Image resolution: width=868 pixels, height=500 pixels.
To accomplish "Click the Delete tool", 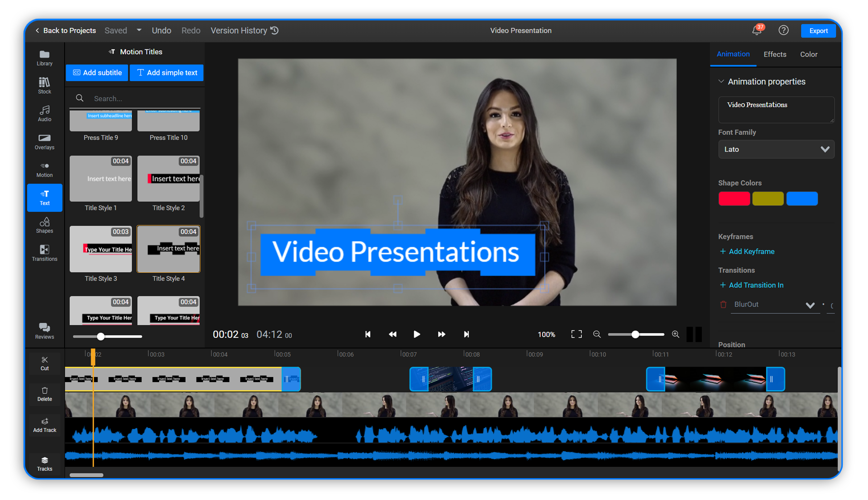I will tap(44, 394).
